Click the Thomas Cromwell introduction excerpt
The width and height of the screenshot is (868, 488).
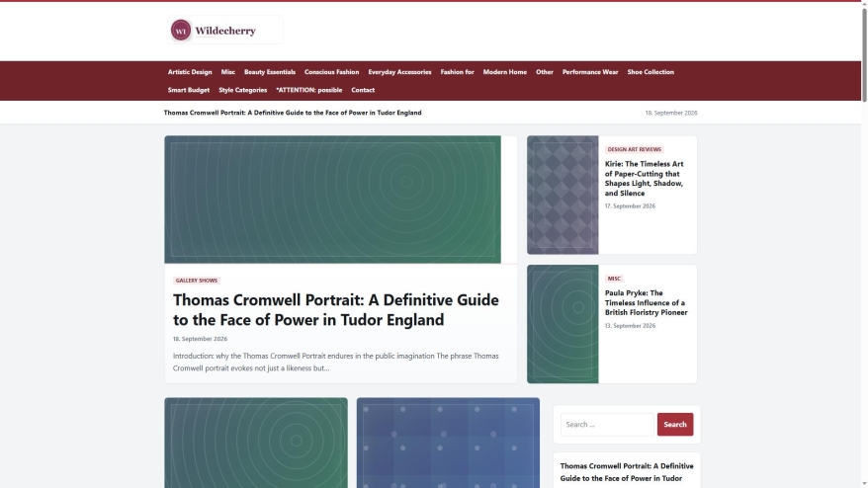tap(335, 362)
